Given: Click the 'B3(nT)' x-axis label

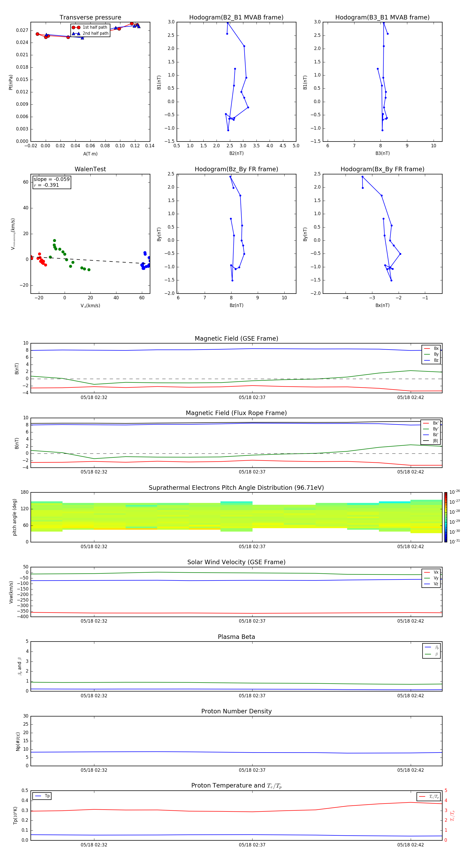Looking at the screenshot, I should tap(382, 153).
